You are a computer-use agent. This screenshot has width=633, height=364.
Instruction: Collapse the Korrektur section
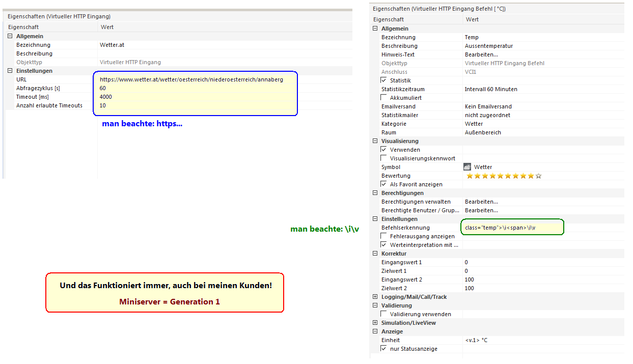pos(375,254)
